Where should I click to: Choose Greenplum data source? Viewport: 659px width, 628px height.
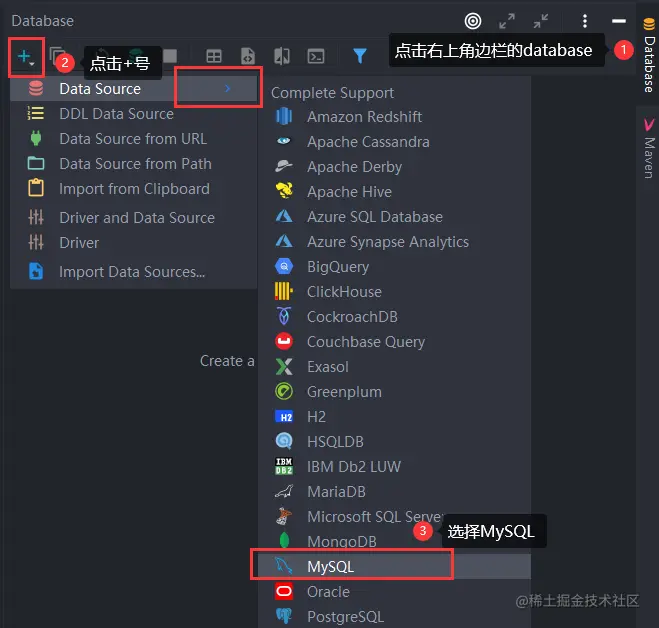pos(394,392)
